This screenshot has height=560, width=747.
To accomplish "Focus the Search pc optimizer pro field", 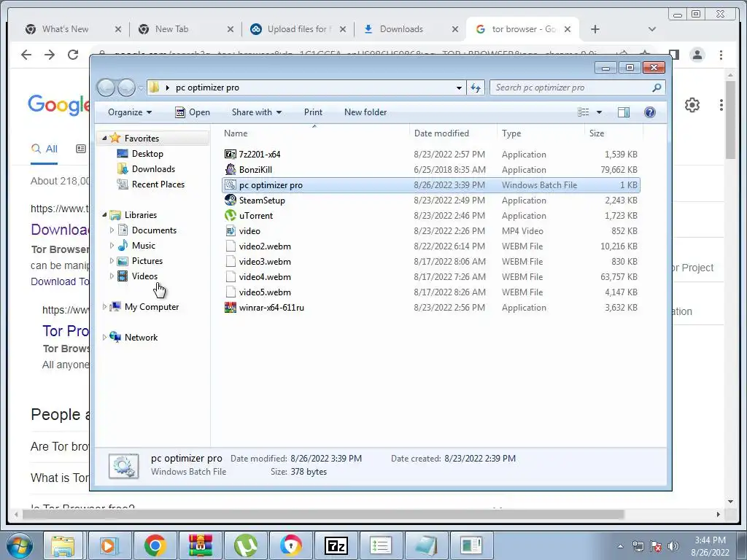I will pos(577,87).
